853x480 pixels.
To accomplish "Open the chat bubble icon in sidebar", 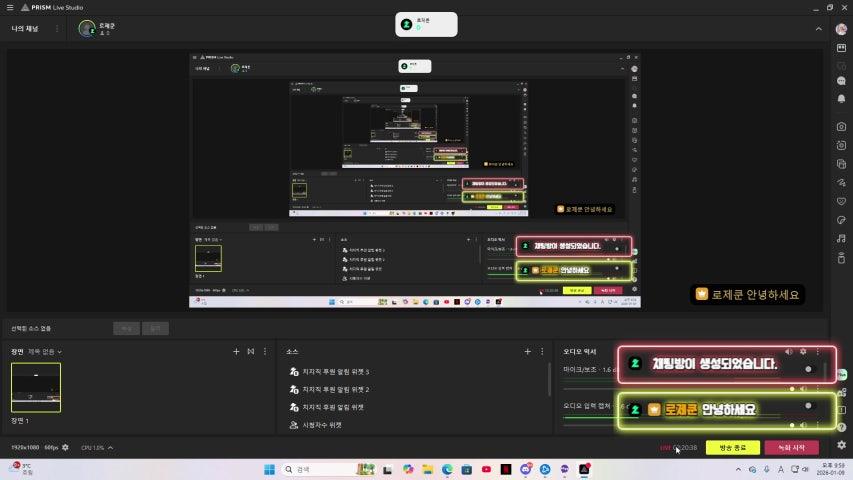I will [x=841, y=81].
